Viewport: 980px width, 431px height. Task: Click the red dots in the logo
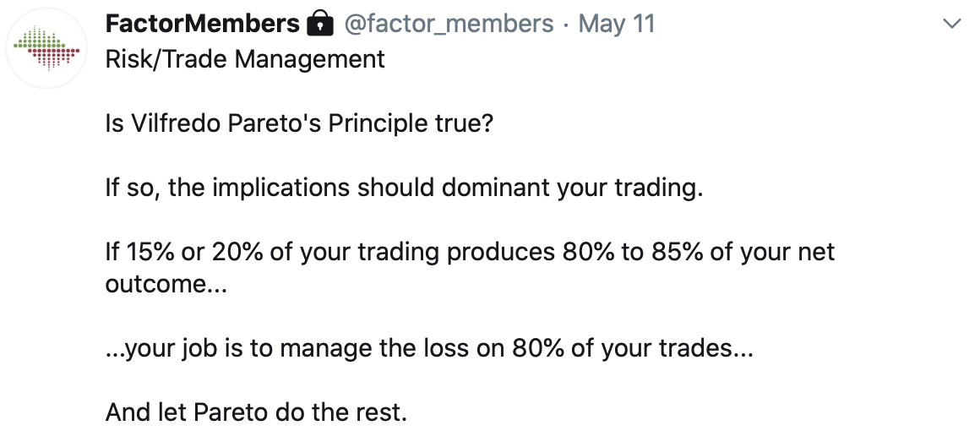(54, 58)
